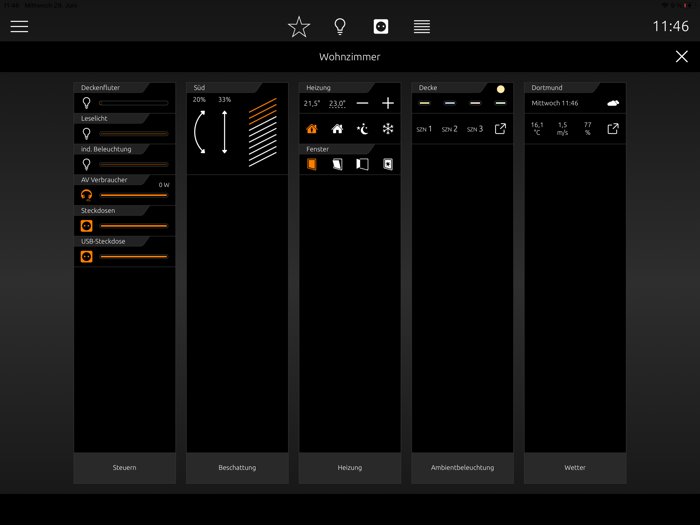The width and height of the screenshot is (700, 525).
Task: Switch to the lighting bulb view
Action: click(340, 27)
